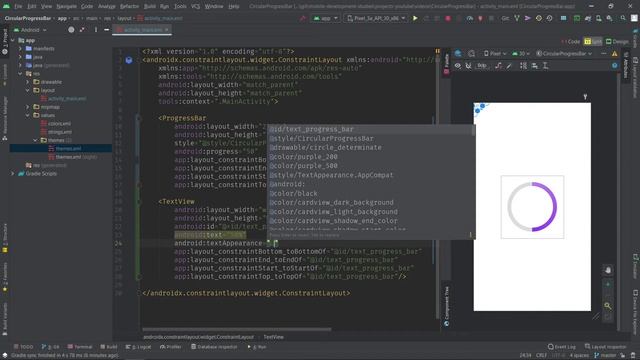Open the VCS menu

196,6
